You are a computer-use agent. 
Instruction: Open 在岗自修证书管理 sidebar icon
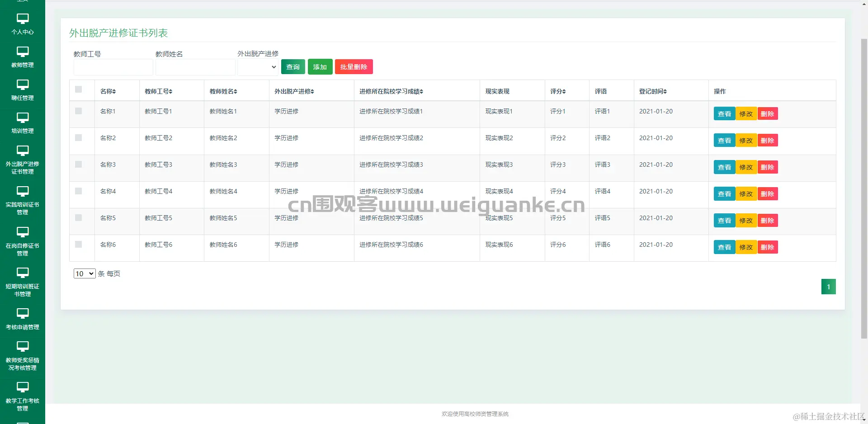click(23, 232)
